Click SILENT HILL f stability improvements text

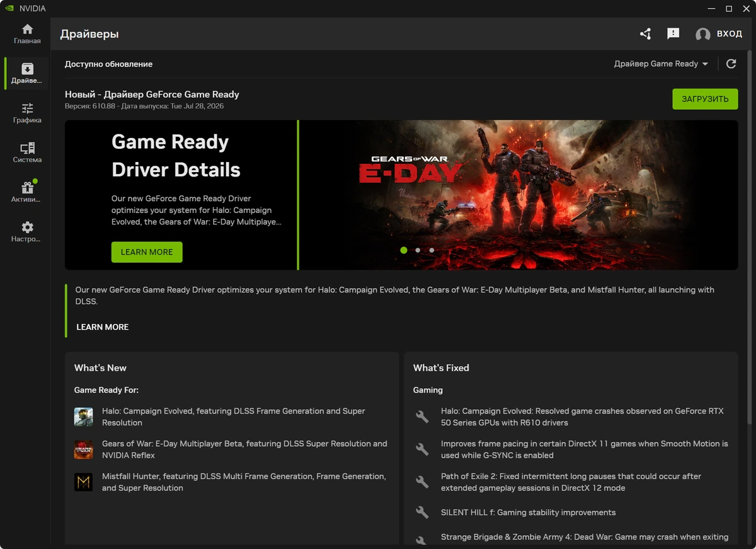tap(528, 512)
